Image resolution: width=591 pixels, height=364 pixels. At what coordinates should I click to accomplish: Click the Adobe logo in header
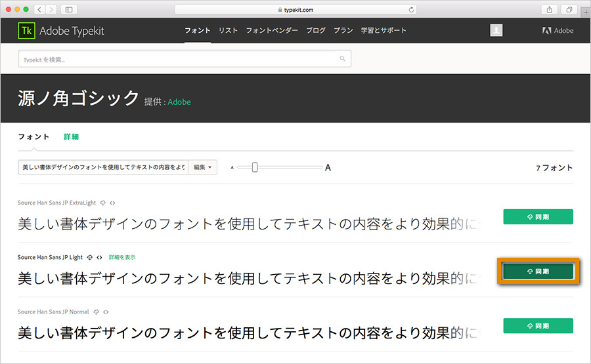[x=558, y=30]
